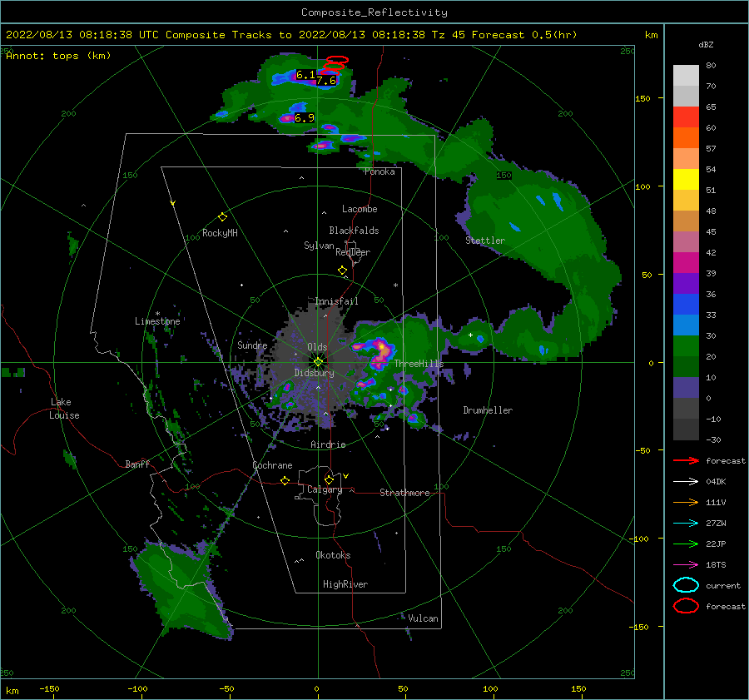
Task: Click the Calgary city label
Action: [325, 489]
